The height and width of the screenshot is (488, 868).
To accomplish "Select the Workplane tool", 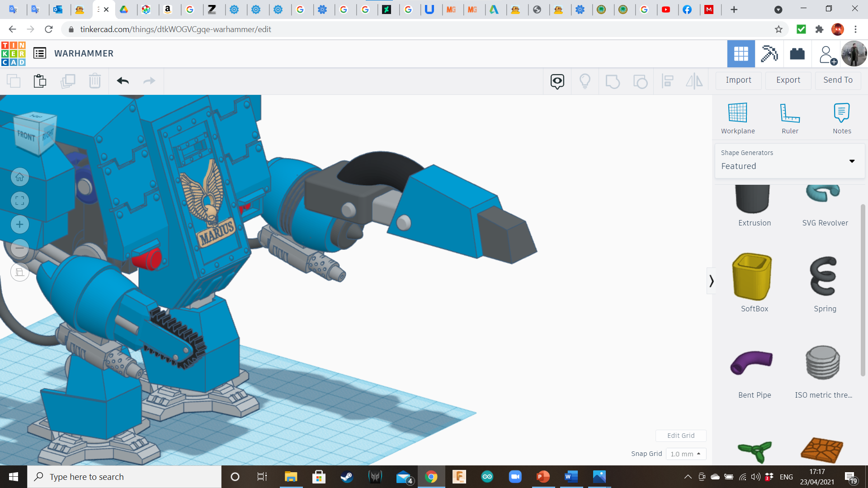I will pyautogui.click(x=738, y=118).
